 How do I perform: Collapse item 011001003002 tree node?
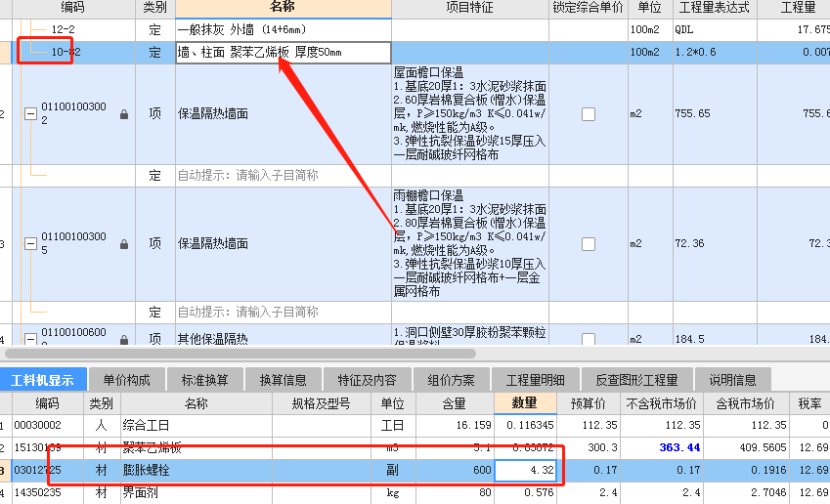[30, 113]
